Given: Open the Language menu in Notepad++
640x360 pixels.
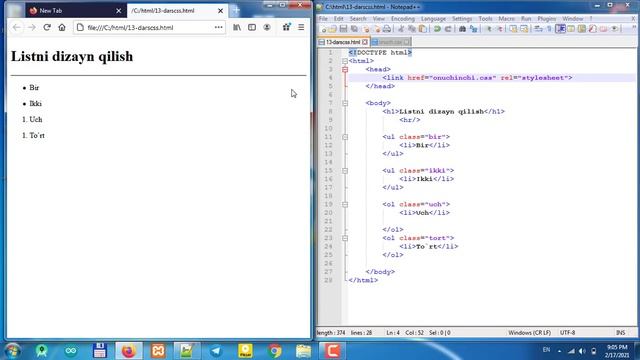Looking at the screenshot, I should (433, 19).
